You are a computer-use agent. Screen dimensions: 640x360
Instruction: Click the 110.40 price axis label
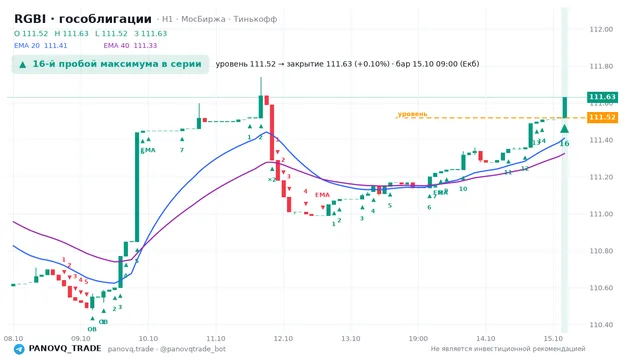(601, 325)
